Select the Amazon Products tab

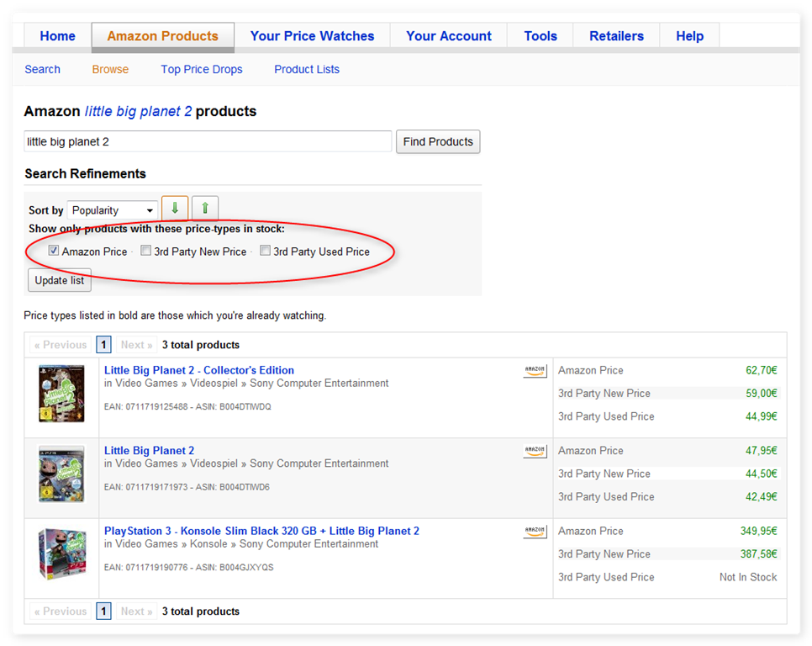pyautogui.click(x=162, y=36)
